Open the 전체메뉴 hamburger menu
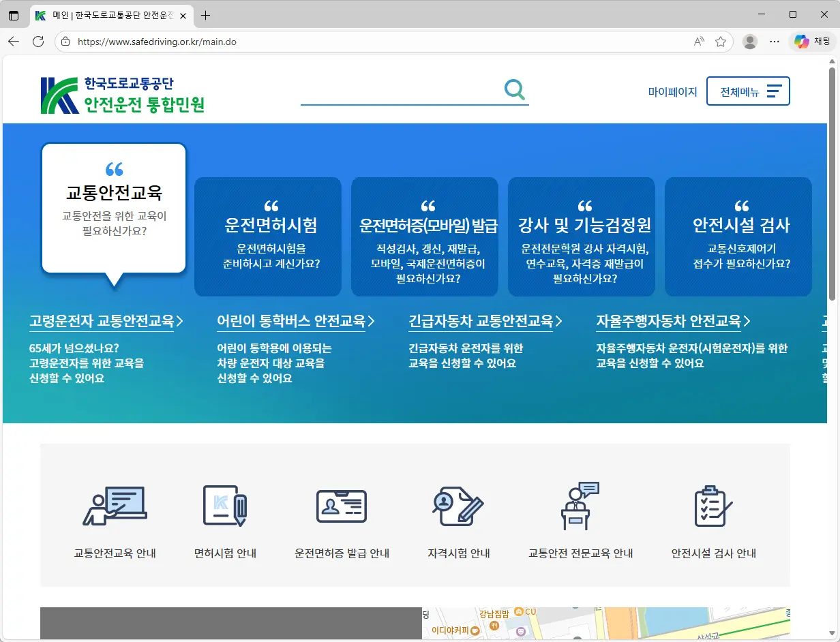 pyautogui.click(x=748, y=91)
